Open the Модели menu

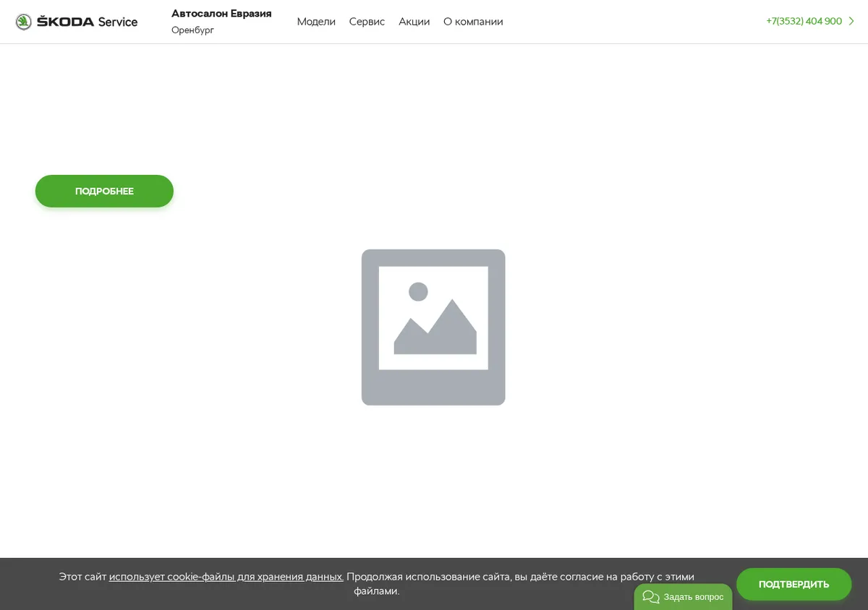316,22
